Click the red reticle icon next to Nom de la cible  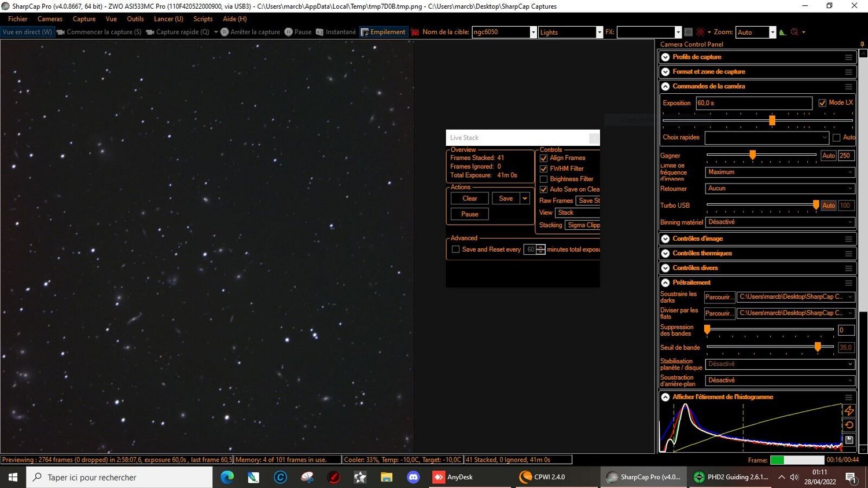414,32
